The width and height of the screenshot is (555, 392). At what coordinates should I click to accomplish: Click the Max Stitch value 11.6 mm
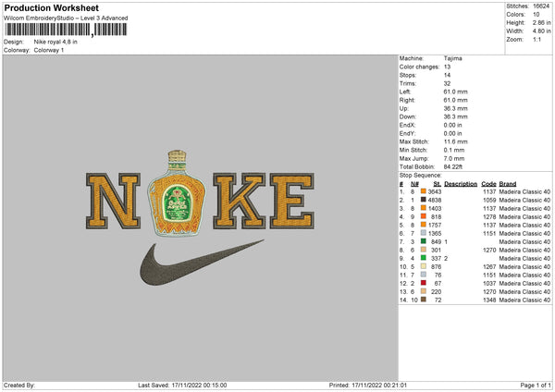(x=455, y=141)
